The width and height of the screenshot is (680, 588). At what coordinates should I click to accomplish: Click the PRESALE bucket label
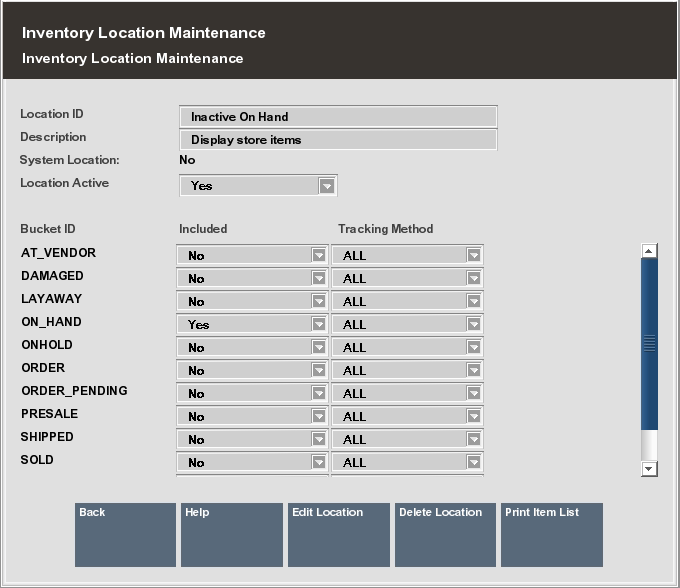[49, 414]
